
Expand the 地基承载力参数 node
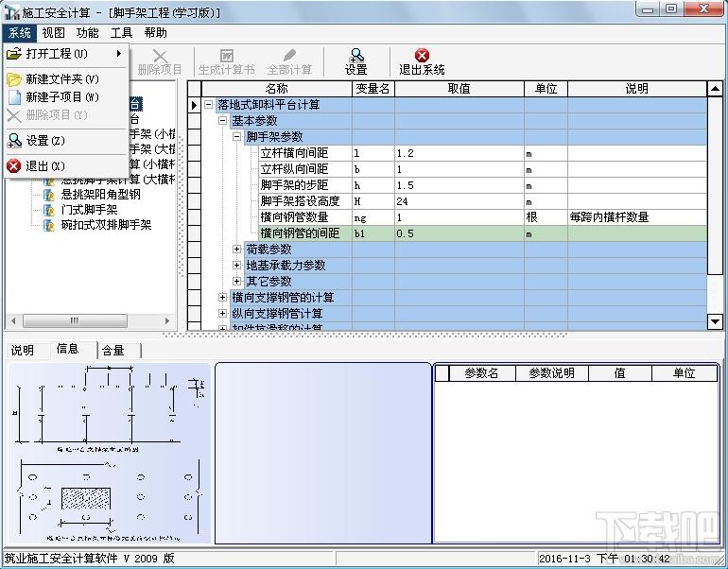(236, 266)
